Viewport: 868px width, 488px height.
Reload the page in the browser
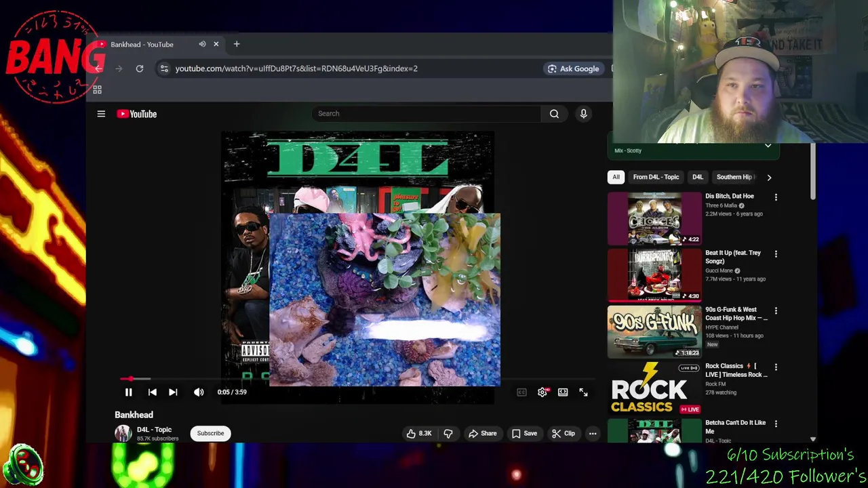point(140,68)
